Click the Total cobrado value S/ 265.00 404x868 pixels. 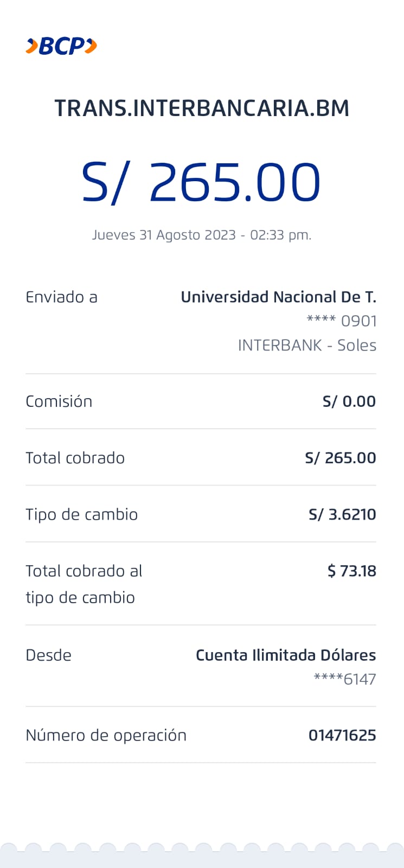pos(340,458)
